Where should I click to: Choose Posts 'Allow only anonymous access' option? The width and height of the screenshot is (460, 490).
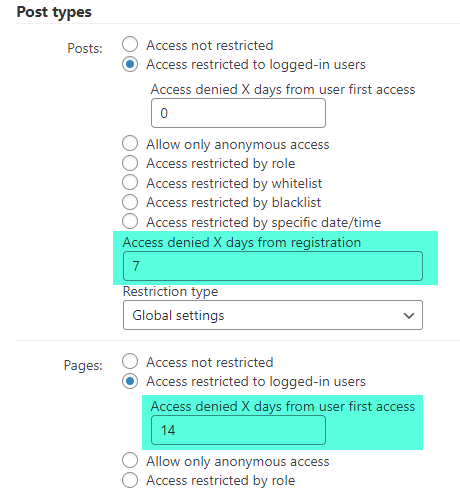[130, 143]
